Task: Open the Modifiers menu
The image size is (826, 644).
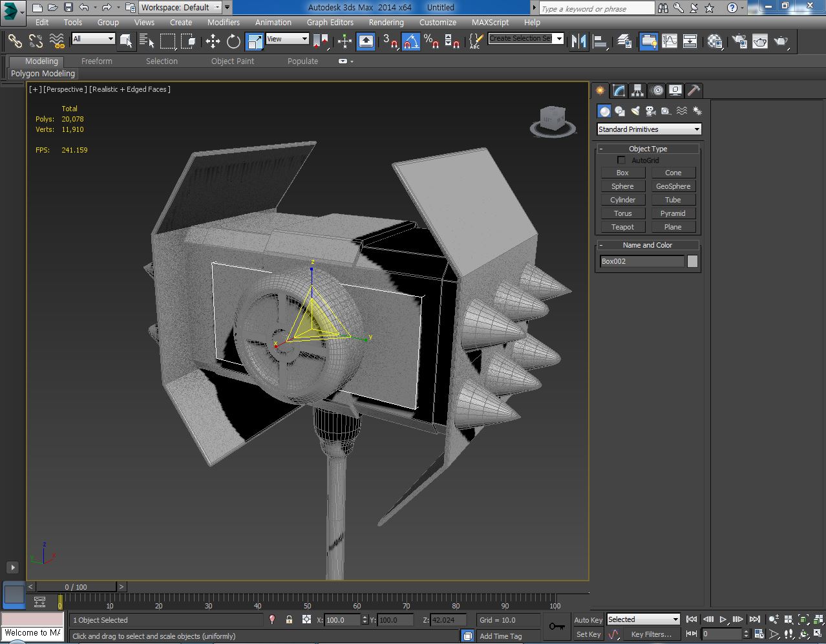Action: [223, 22]
